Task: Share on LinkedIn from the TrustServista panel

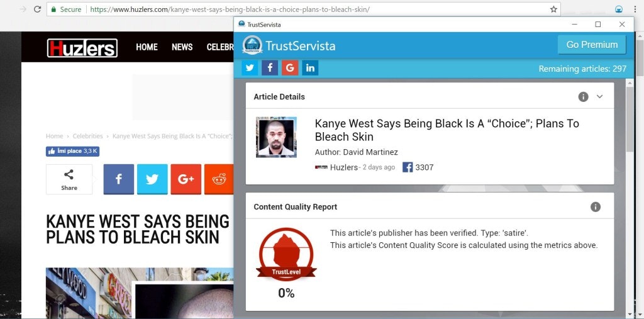Action: [310, 68]
